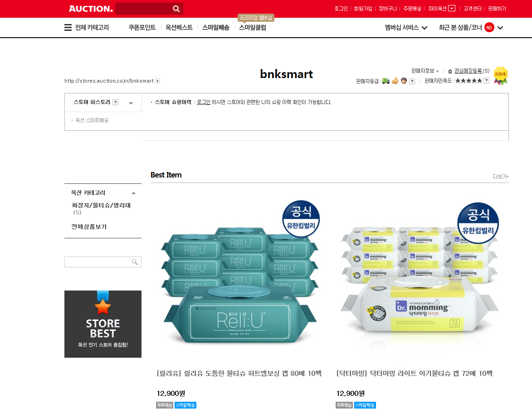Click question mark beside 판매자만족도 stars
The width and height of the screenshot is (532, 414).
tap(486, 80)
